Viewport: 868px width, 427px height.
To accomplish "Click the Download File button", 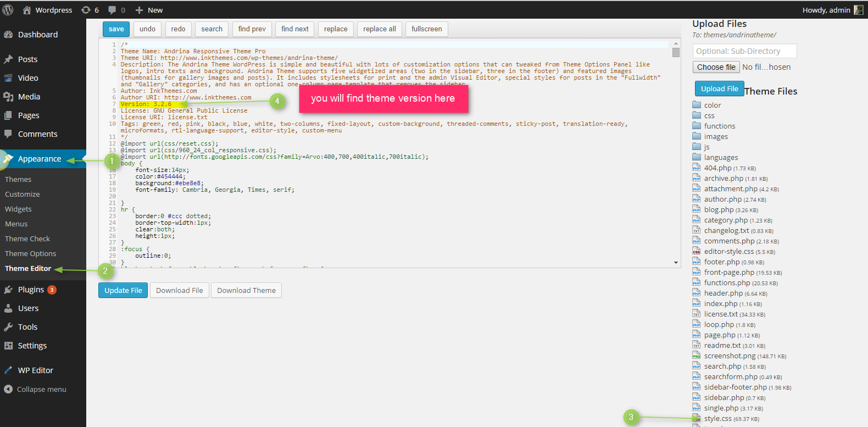I will pyautogui.click(x=180, y=290).
